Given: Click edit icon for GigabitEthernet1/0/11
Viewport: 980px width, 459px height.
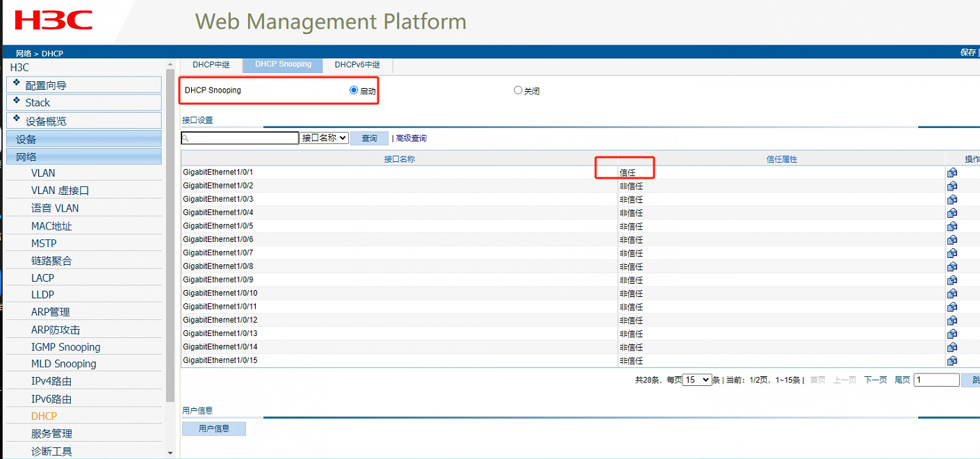Looking at the screenshot, I should pyautogui.click(x=952, y=307).
